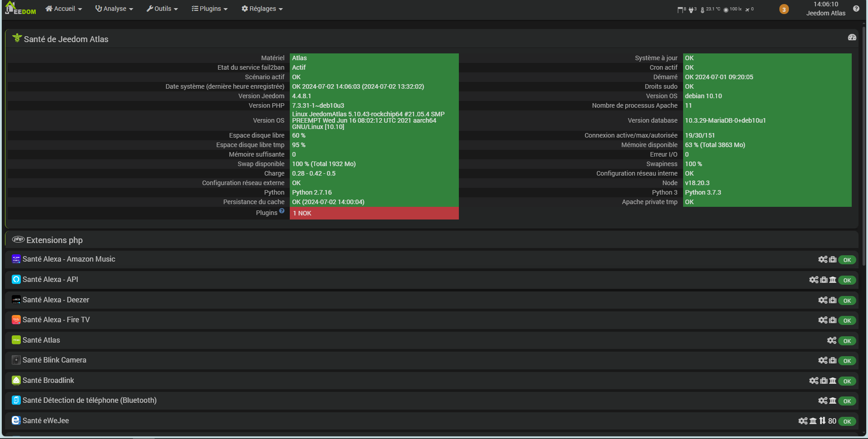
Task: Click the clock showing 14:06:10
Action: pos(826,5)
